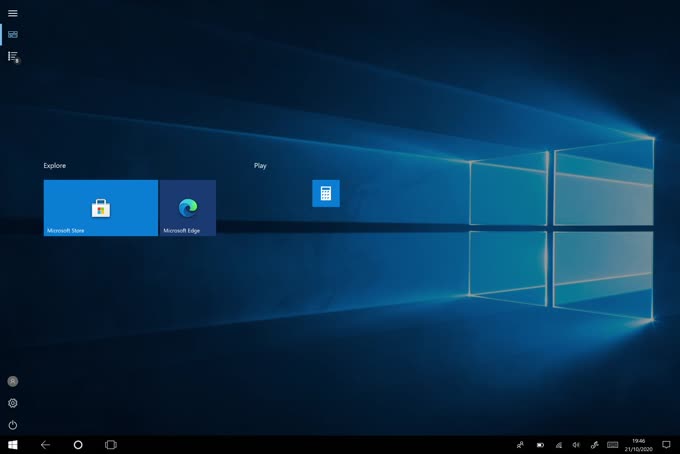The width and height of the screenshot is (680, 454).
Task: Open the People icon in tray
Action: pyautogui.click(x=521, y=444)
